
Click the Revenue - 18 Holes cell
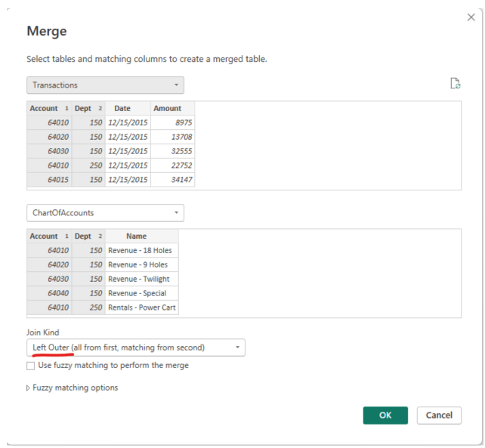[141, 251]
